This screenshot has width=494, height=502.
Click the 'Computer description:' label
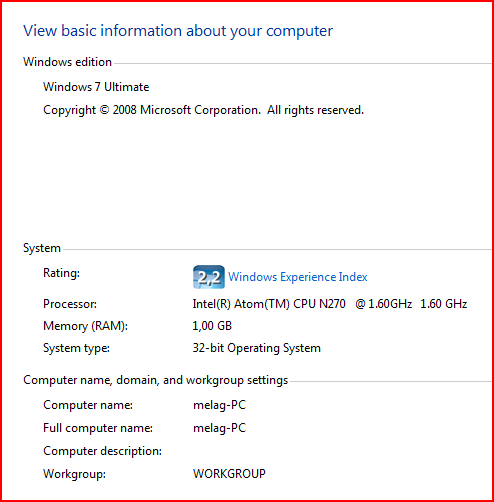point(102,451)
